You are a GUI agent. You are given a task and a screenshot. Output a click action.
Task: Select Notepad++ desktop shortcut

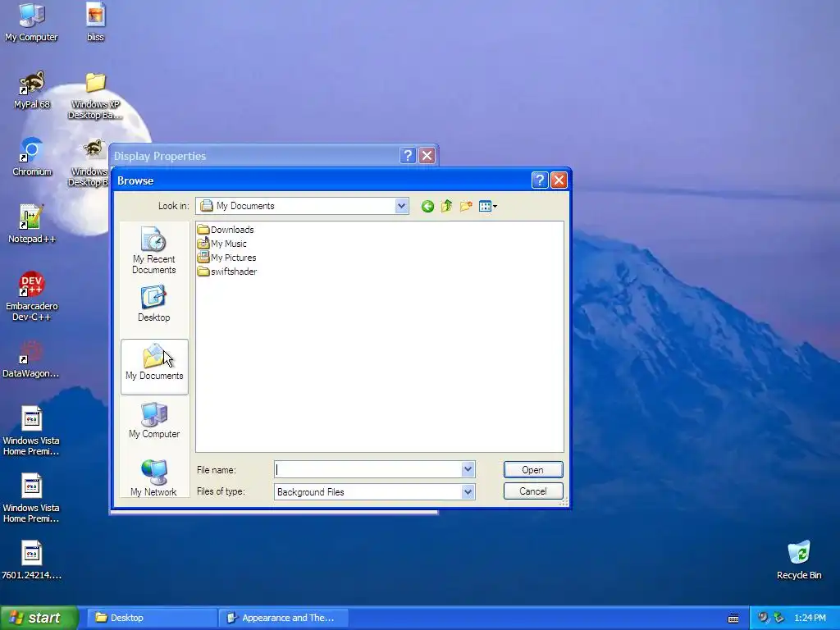click(x=32, y=224)
